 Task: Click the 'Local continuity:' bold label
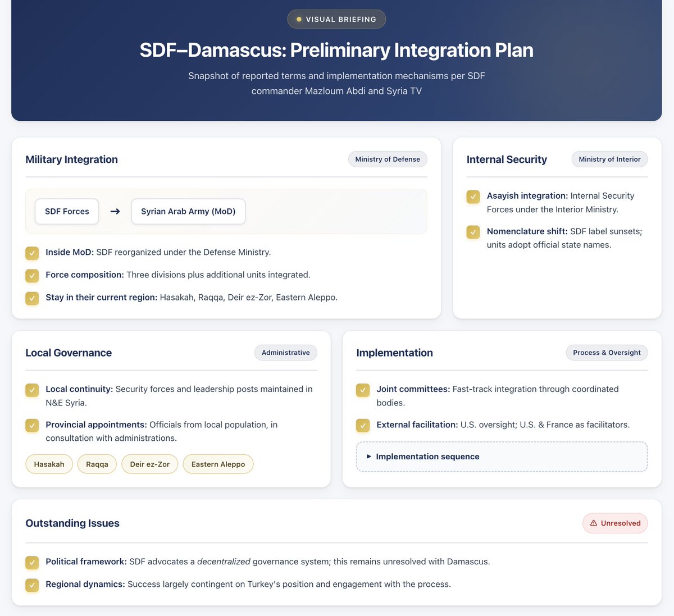pyautogui.click(x=79, y=389)
